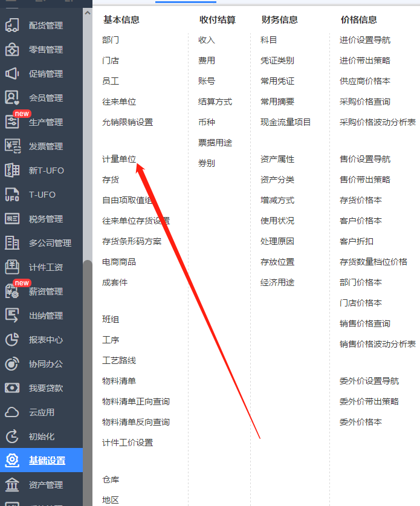Open 仓库 link
This screenshot has width=420, height=506.
(x=111, y=480)
